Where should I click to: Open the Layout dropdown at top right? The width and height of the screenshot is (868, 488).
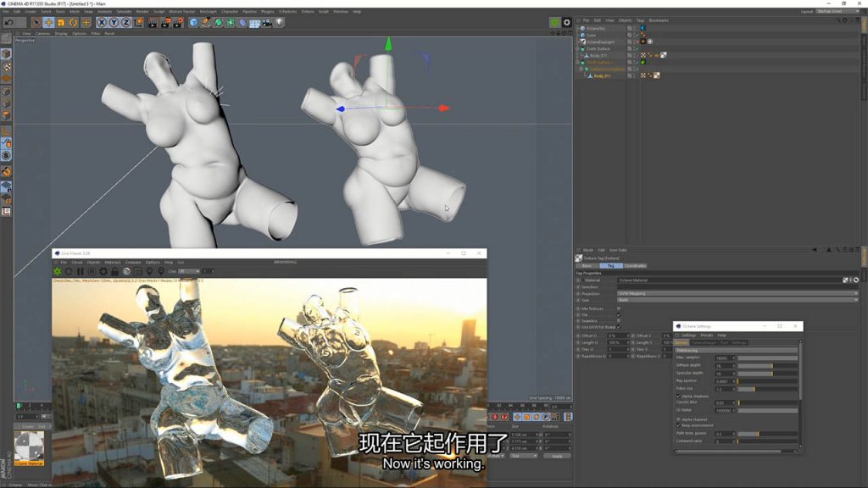point(837,11)
